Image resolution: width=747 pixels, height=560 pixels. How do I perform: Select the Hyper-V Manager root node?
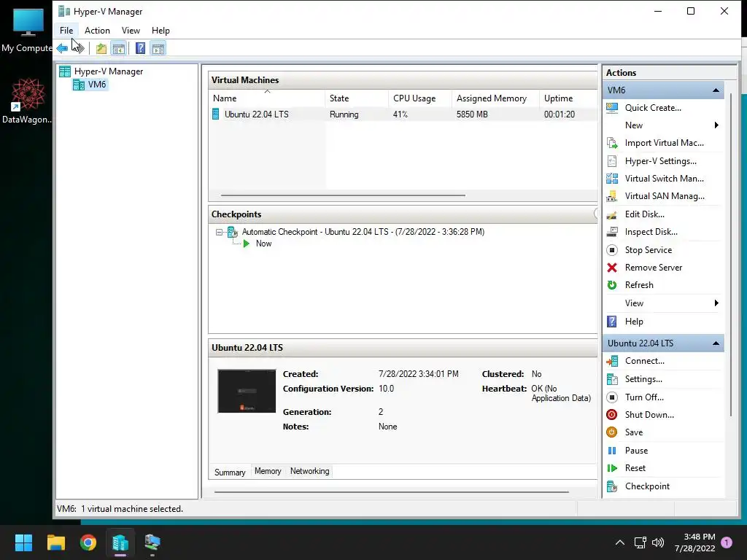109,71
